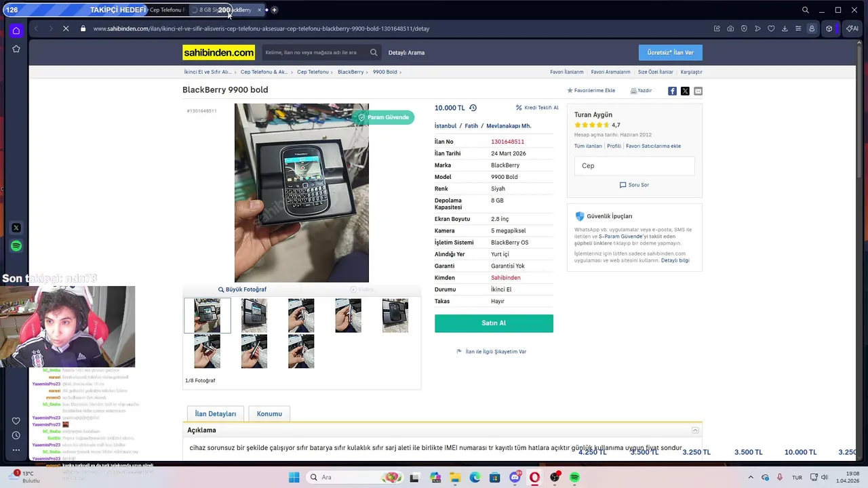Select the last thumbnail in second row
This screenshot has width=868, height=488.
(301, 351)
